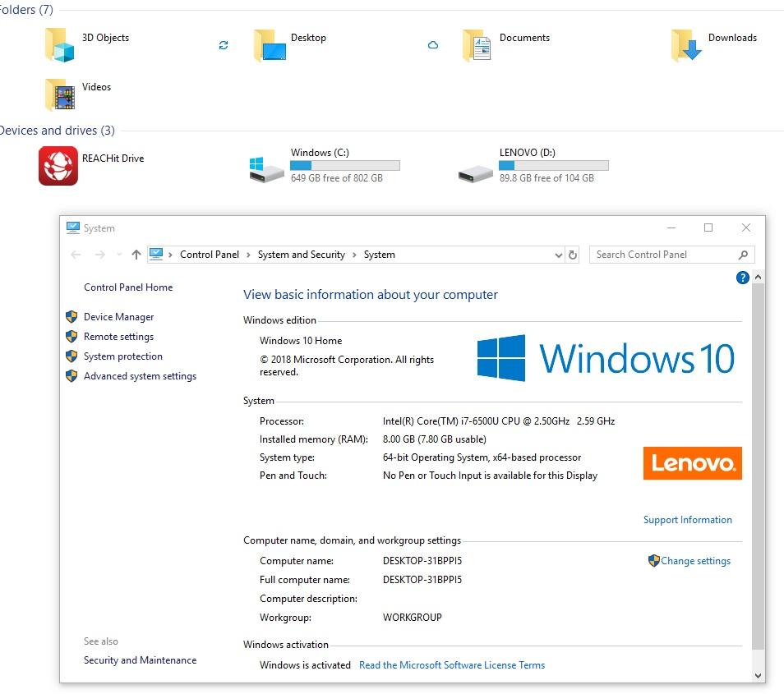Open the Downloads folder icon

click(686, 45)
